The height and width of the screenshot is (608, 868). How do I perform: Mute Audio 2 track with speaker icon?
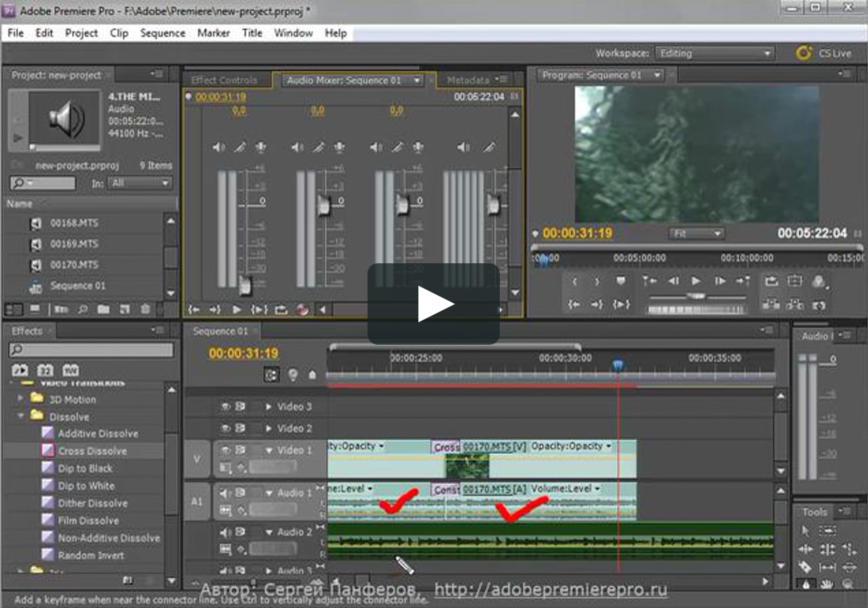pyautogui.click(x=226, y=532)
